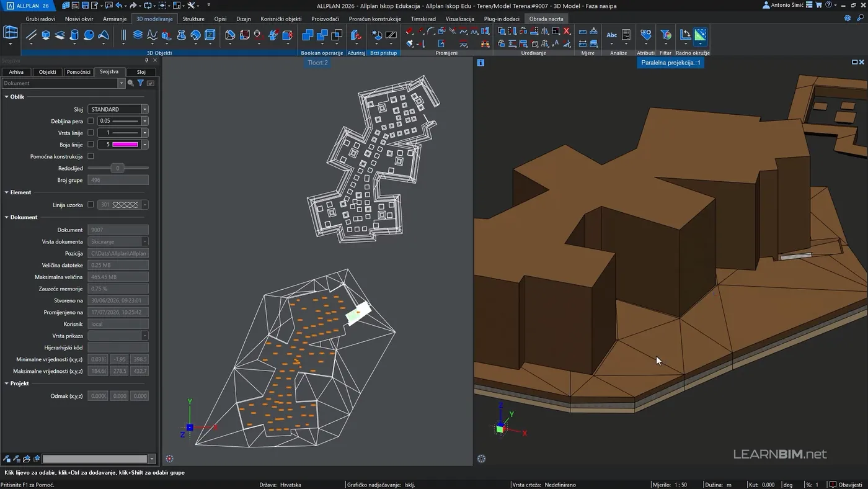Viewport: 868px width, 489px height.
Task: Click the view settings icon bottom of Tlocrt viewport
Action: pos(169,459)
